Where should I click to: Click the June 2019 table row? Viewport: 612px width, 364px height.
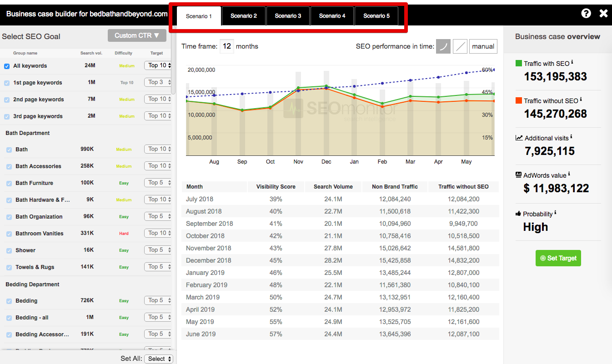point(340,334)
